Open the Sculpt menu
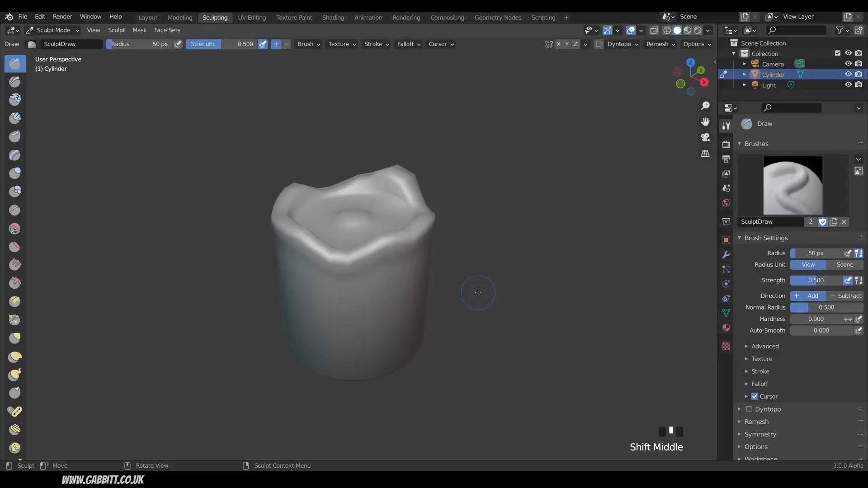This screenshot has height=488, width=868. (x=116, y=30)
